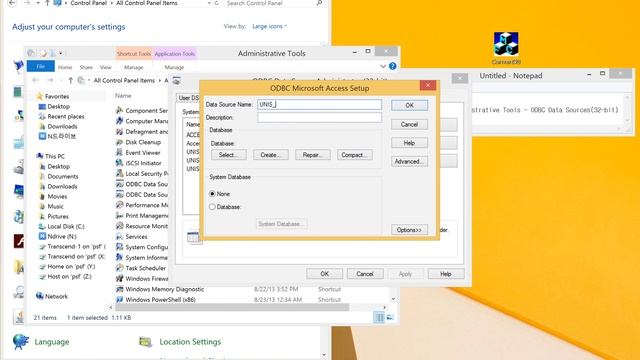This screenshot has width=640, height=360.
Task: Select Favorites in navigation pane
Action: (x=57, y=96)
